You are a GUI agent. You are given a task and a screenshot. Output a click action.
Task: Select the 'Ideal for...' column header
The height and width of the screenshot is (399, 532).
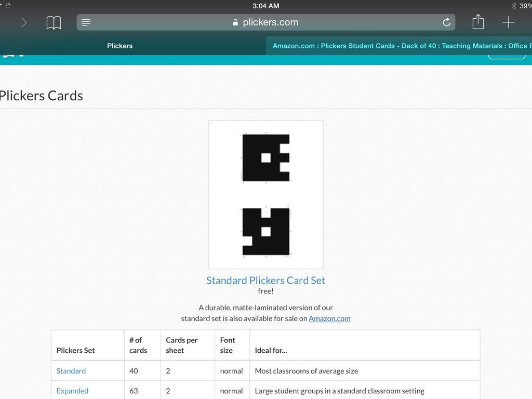271,350
